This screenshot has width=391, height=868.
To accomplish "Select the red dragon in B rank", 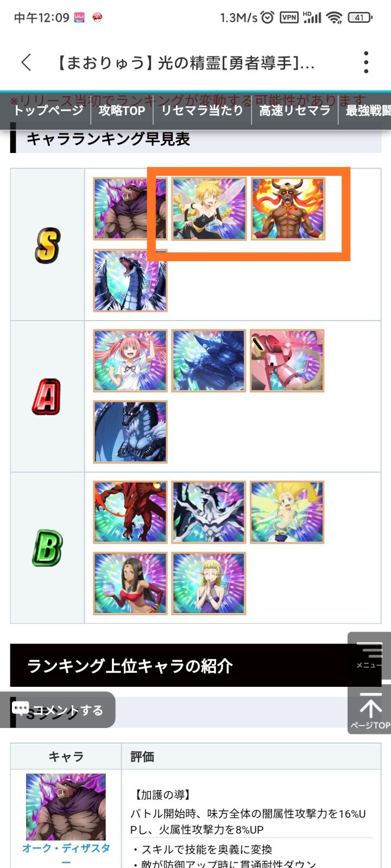I will (130, 512).
